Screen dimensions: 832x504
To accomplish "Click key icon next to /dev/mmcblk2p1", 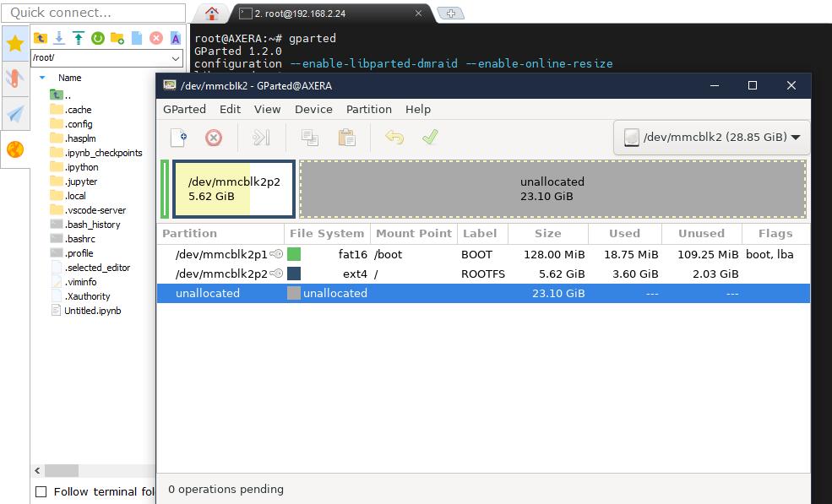I will coord(276,254).
